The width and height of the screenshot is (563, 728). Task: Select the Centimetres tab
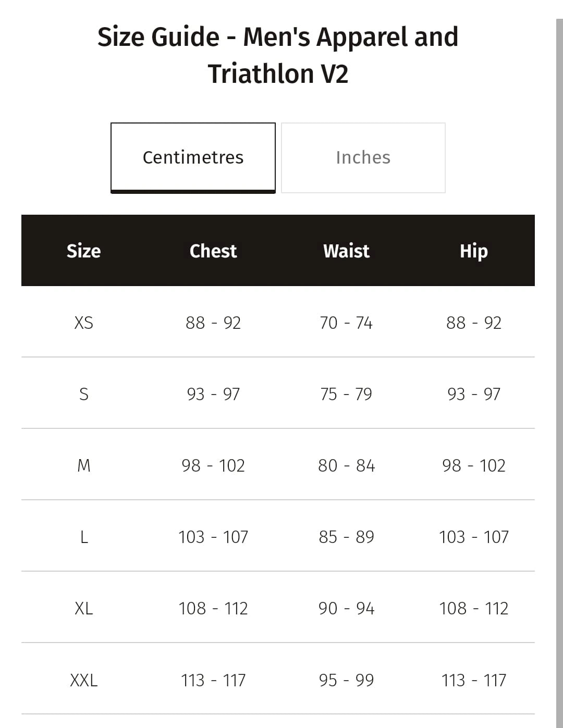(x=193, y=157)
